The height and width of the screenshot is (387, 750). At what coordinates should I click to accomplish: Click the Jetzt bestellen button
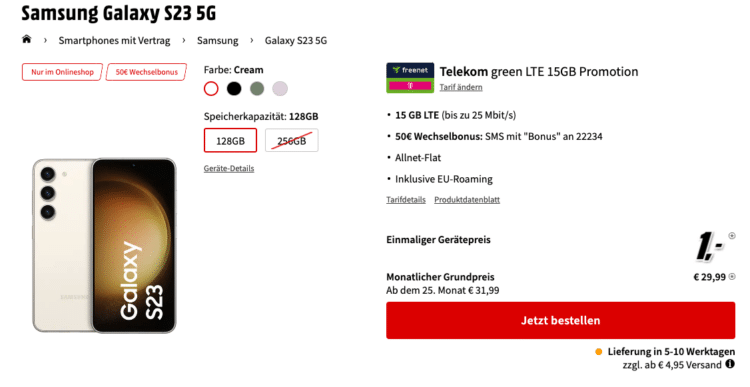click(561, 320)
